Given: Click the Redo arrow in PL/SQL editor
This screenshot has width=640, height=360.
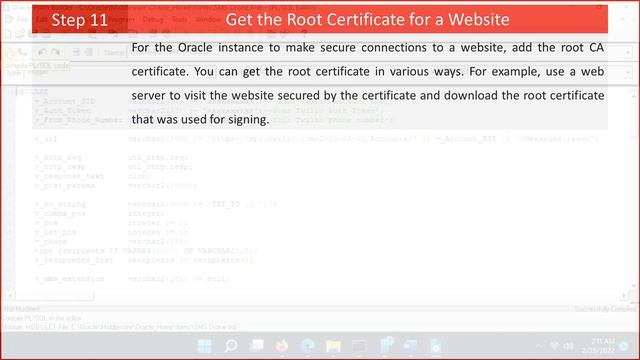Looking at the screenshot, I should 56,52.
